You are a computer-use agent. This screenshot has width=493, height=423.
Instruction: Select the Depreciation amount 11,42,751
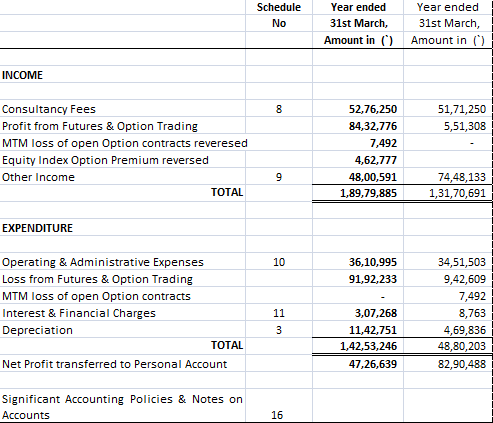[358, 330]
